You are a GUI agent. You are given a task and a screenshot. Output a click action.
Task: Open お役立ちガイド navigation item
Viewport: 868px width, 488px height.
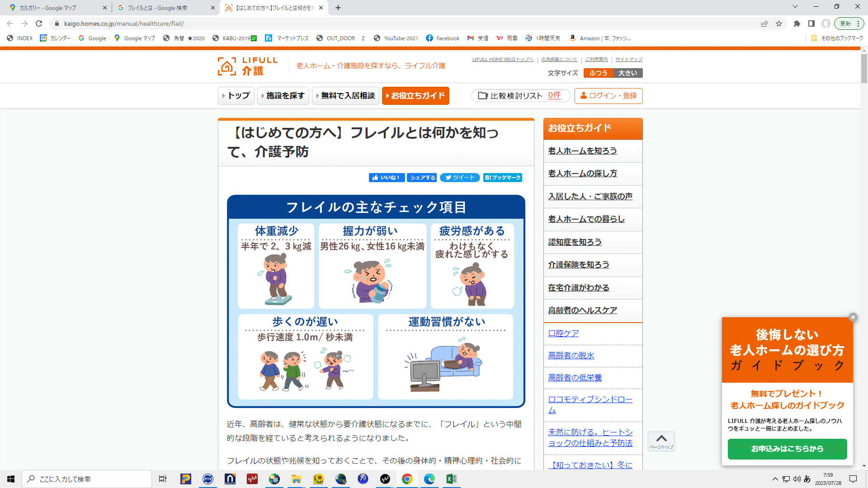point(415,96)
